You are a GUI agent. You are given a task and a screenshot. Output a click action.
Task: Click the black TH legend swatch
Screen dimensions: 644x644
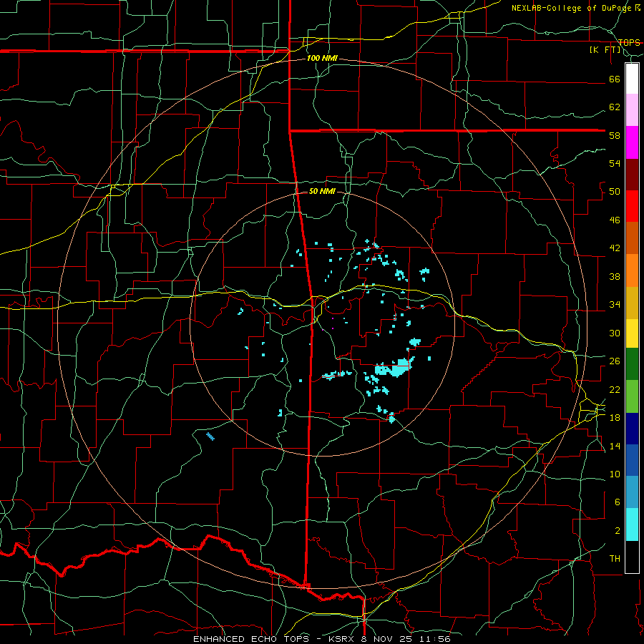point(632,557)
